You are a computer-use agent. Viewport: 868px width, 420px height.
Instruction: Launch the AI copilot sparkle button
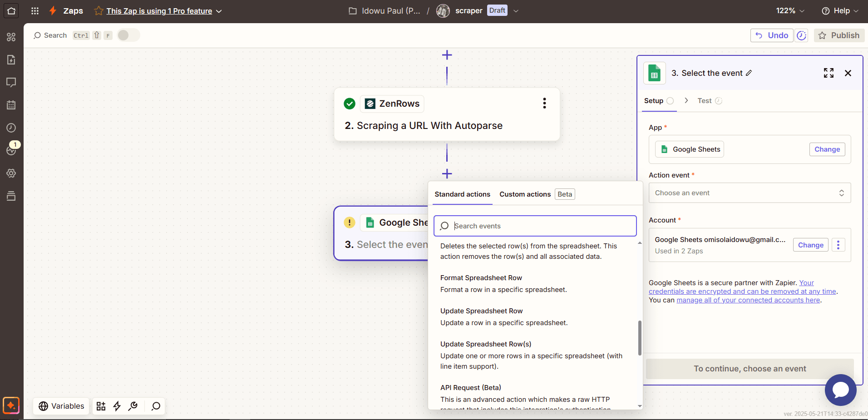click(x=11, y=405)
